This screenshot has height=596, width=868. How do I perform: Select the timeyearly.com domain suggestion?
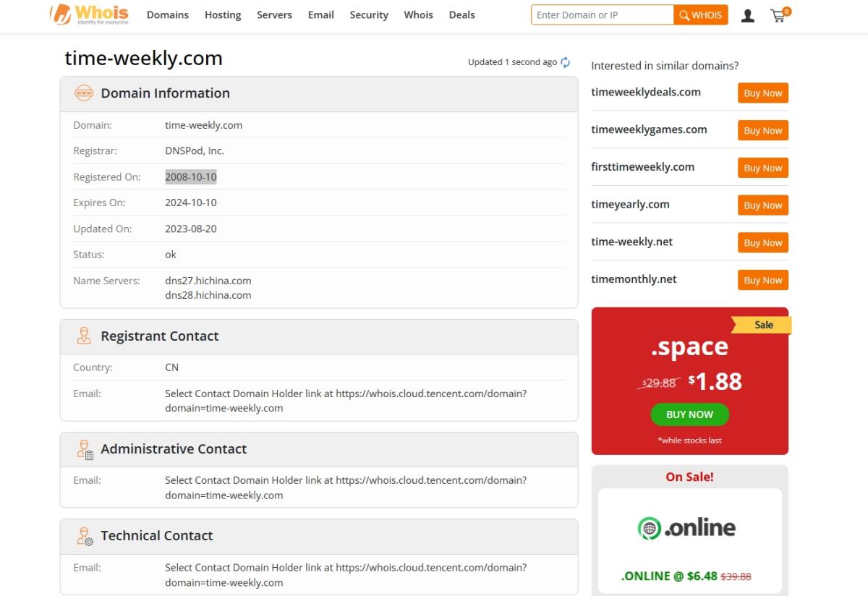[x=630, y=205]
